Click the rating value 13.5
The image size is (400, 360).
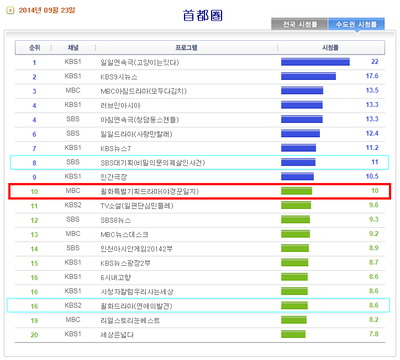click(x=372, y=90)
